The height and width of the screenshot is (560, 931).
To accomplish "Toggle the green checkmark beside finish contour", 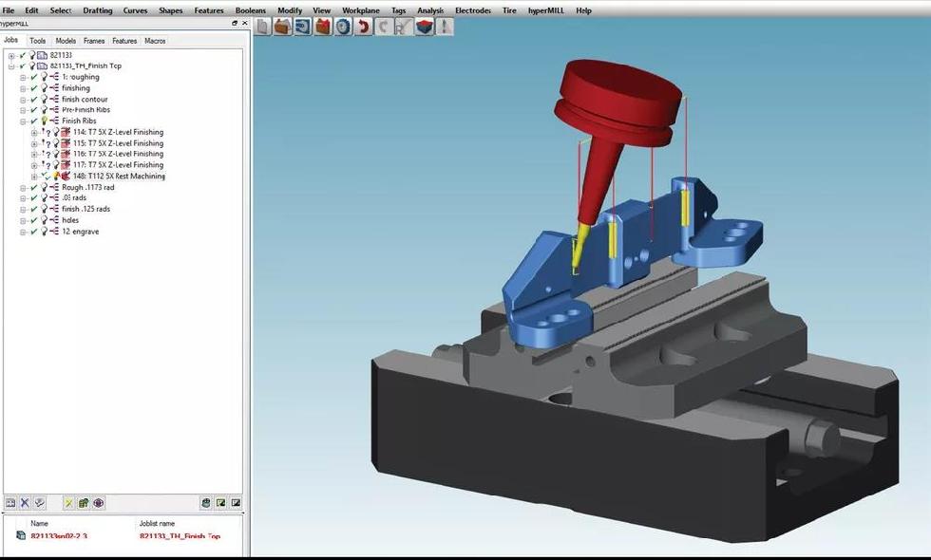I will [33, 100].
